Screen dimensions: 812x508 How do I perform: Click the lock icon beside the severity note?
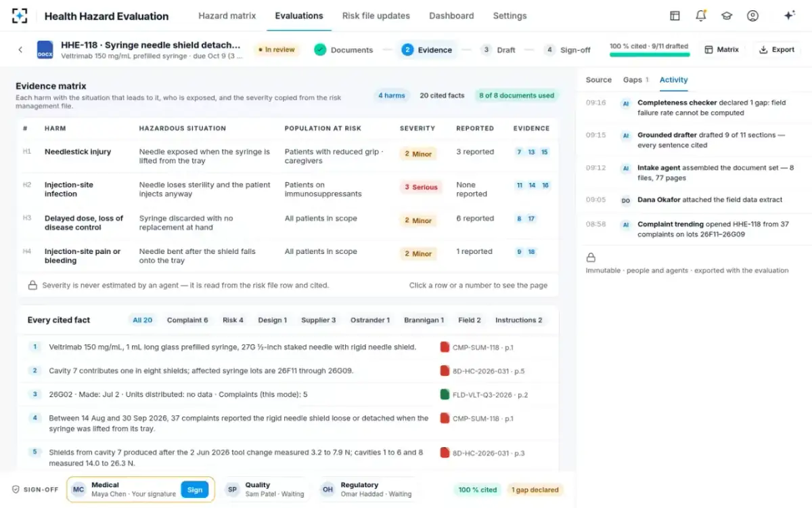(x=32, y=285)
